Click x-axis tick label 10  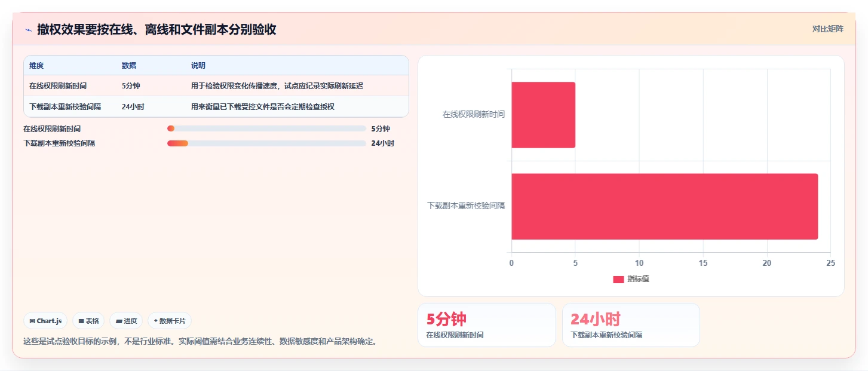pos(639,263)
